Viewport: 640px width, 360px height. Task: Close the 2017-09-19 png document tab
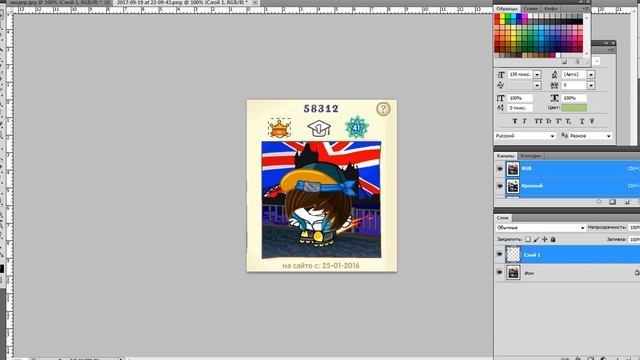pyautogui.click(x=255, y=2)
